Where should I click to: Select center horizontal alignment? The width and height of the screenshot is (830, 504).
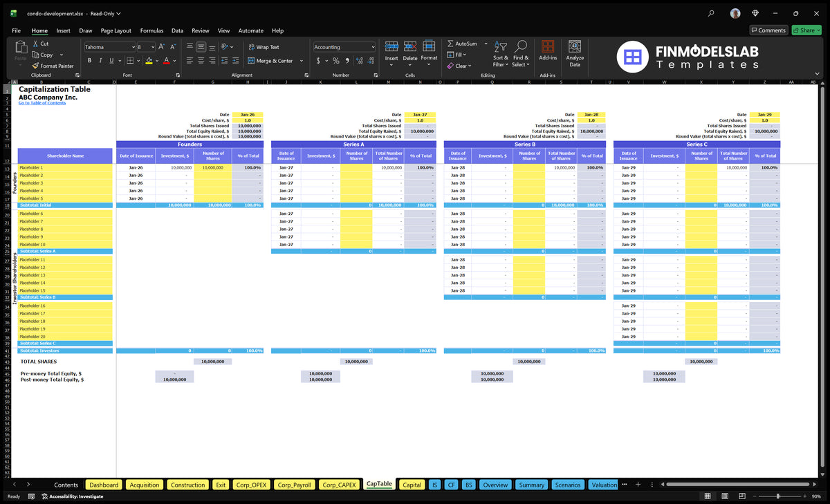point(201,61)
